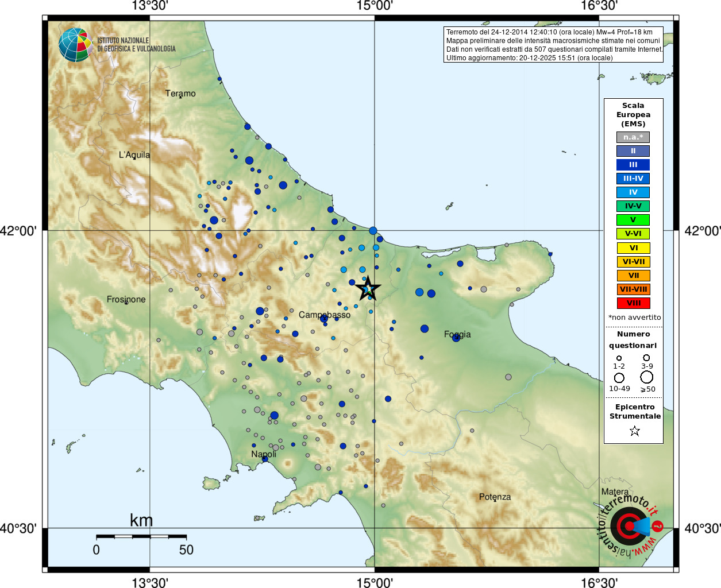Click the left 42°00' latitude label
Viewport: 721px width, 588px height.
[x=18, y=231]
